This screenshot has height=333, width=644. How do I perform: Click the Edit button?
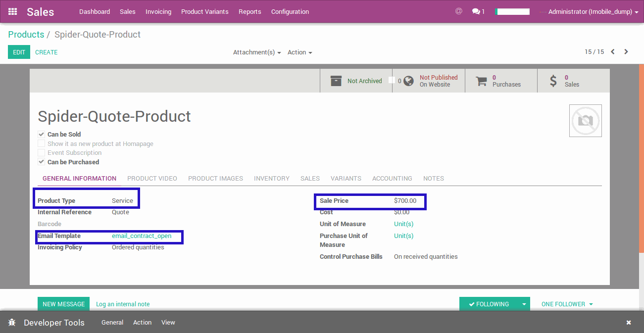point(19,52)
